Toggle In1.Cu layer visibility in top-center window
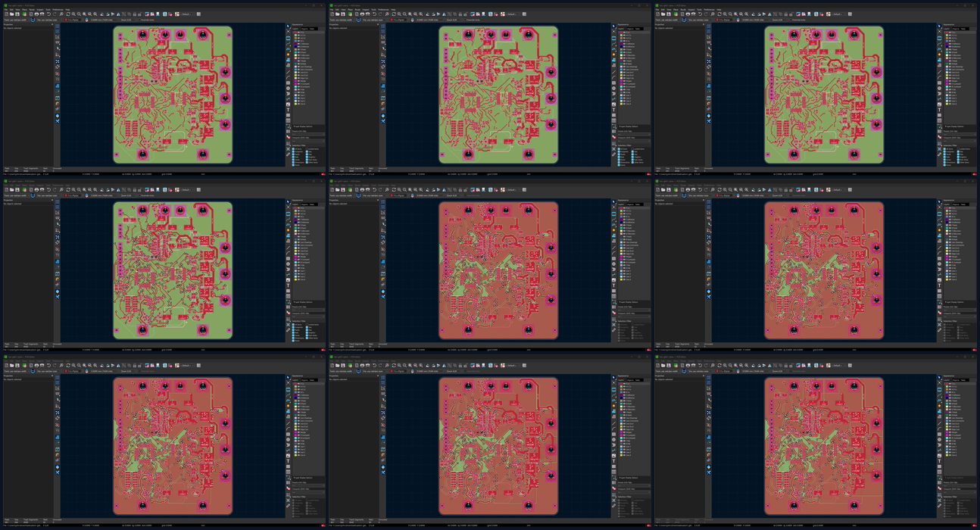The width and height of the screenshot is (980, 530). (x=623, y=36)
